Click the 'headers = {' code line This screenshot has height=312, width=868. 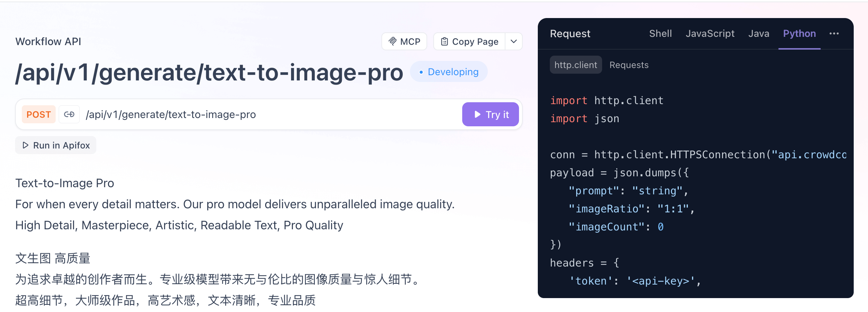584,263
